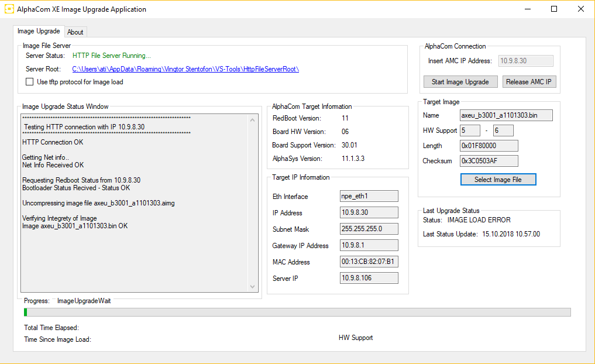
Task: Open the Server Root folder path link
Action: 185,69
